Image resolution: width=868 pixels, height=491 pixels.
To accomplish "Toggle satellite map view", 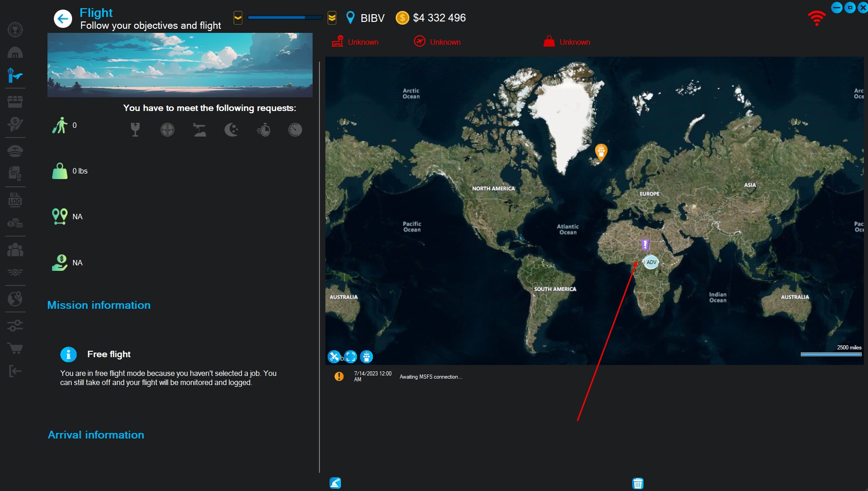I will pyautogui.click(x=335, y=357).
